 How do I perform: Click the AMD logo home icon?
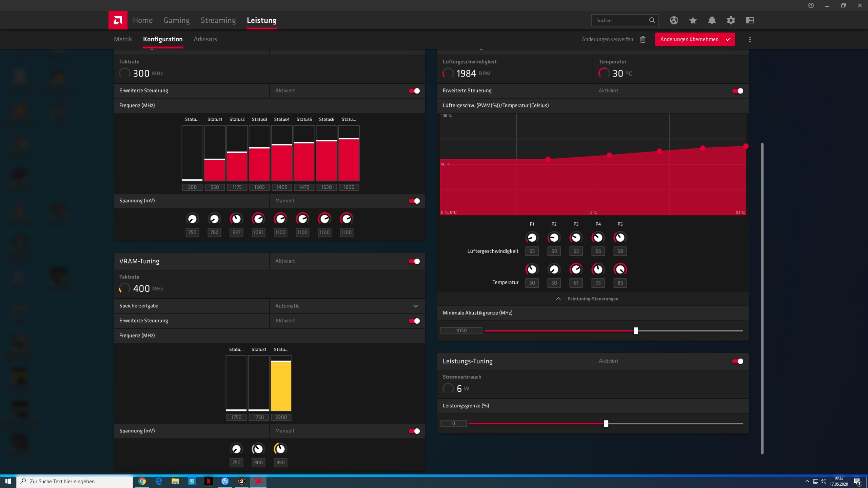click(118, 20)
